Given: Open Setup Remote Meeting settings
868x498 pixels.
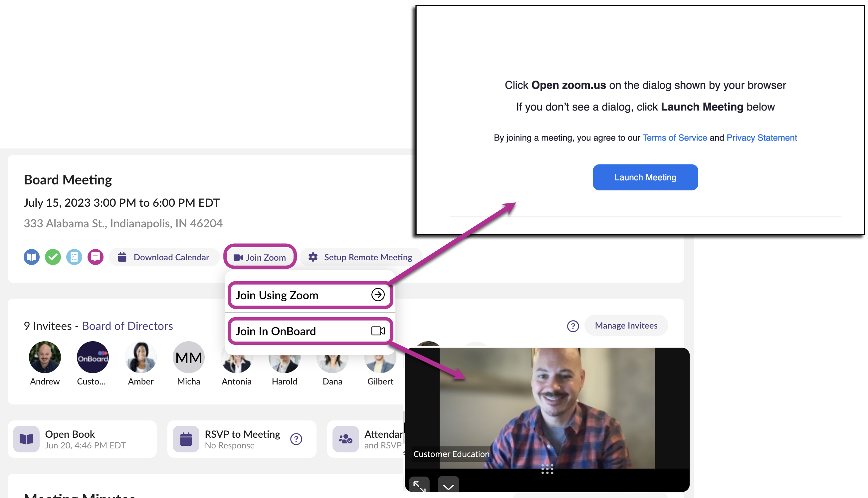Looking at the screenshot, I should [x=361, y=257].
